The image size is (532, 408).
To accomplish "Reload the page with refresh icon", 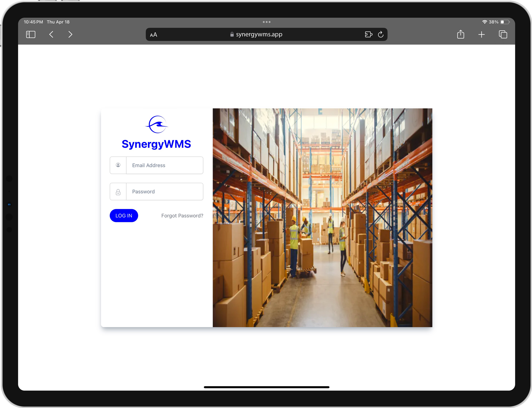I will pyautogui.click(x=381, y=35).
